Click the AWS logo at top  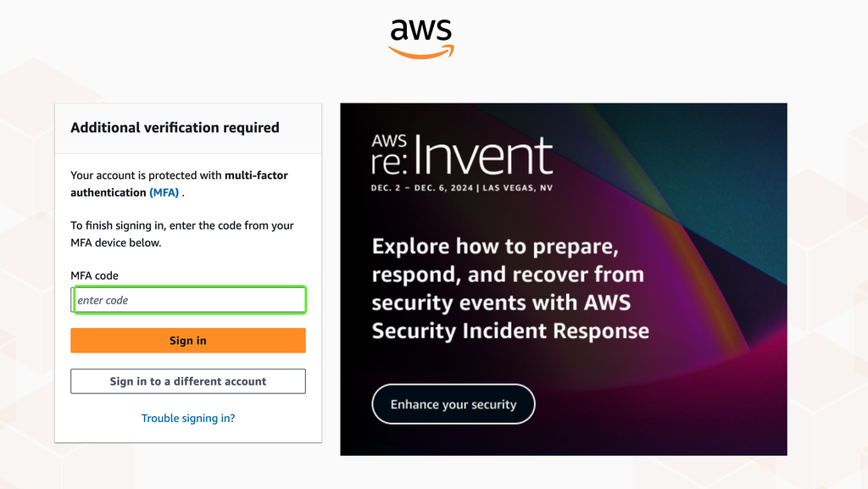tap(421, 39)
